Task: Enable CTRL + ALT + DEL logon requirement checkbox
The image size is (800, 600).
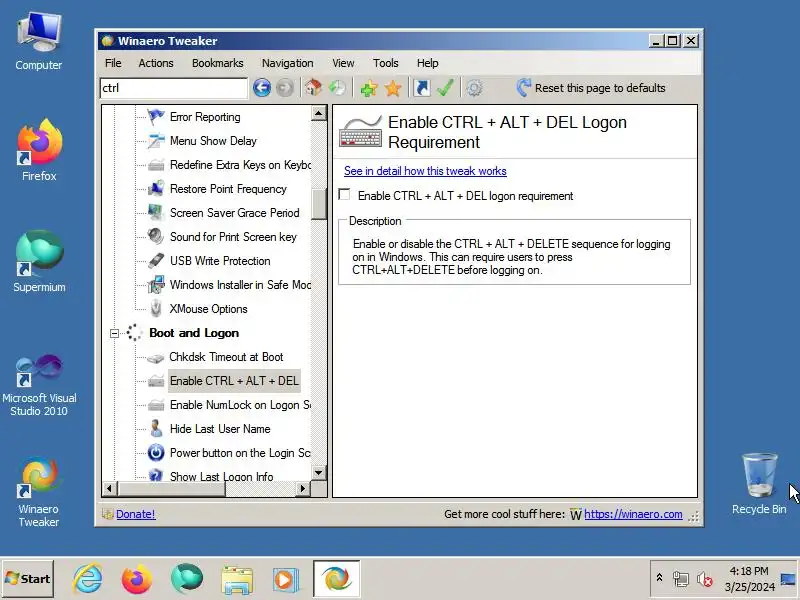Action: (x=345, y=195)
